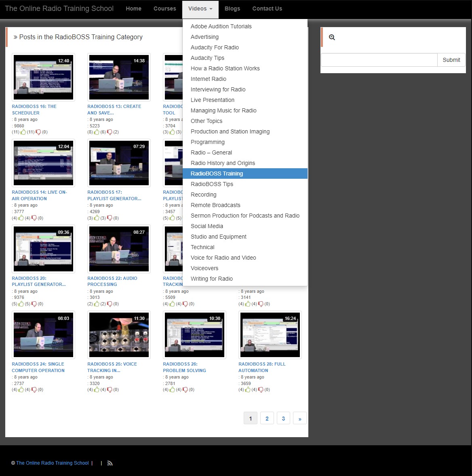
Task: Thumbs up RadioBOSS 28: Full Automation
Action: coord(248,390)
